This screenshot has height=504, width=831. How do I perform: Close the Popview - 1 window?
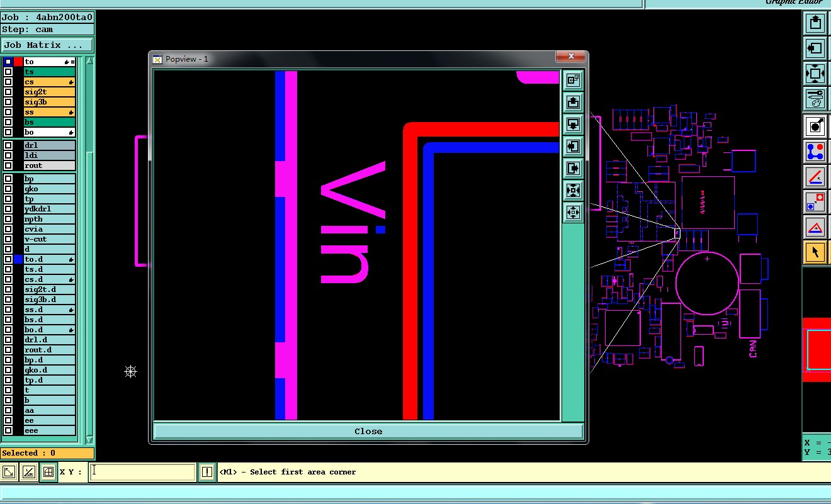point(571,57)
